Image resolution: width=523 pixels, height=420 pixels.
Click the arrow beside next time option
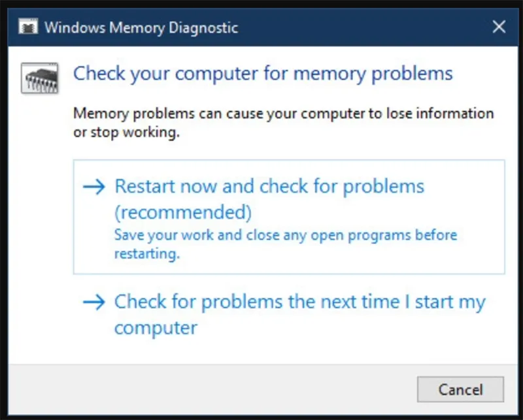pyautogui.click(x=95, y=302)
